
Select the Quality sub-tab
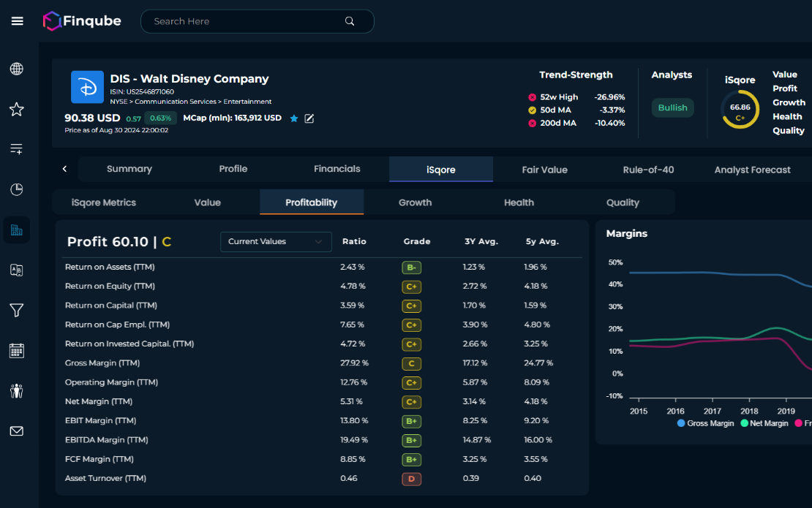coord(623,202)
